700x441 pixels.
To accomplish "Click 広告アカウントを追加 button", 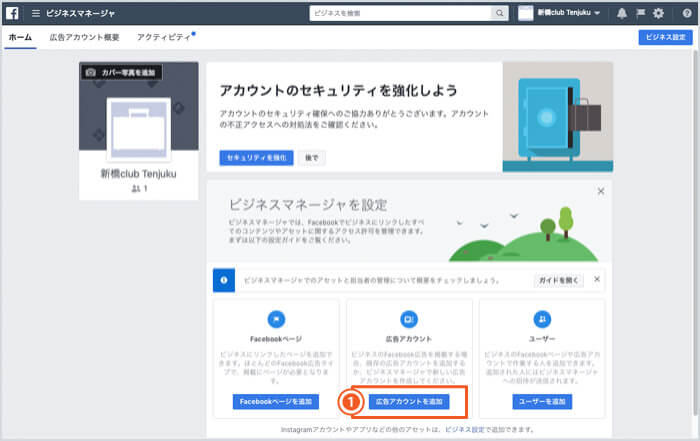I will point(409,402).
